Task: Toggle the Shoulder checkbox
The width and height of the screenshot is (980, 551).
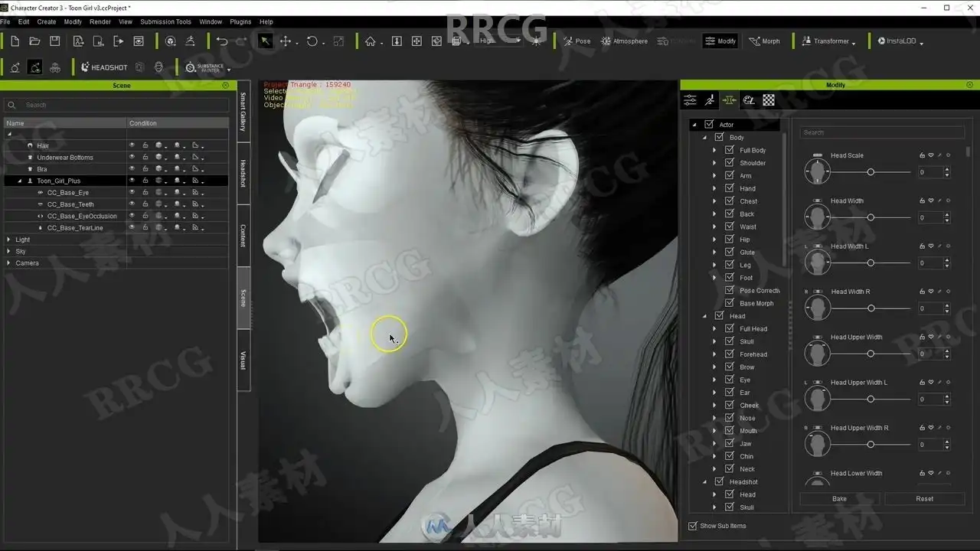Action: [730, 163]
